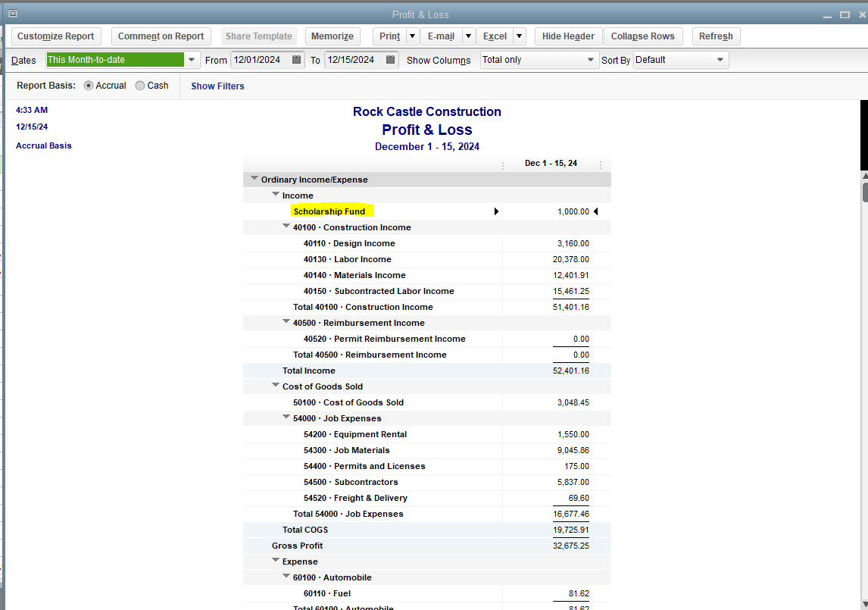The height and width of the screenshot is (610, 868).
Task: Click the Collapse Rows button
Action: coord(643,36)
